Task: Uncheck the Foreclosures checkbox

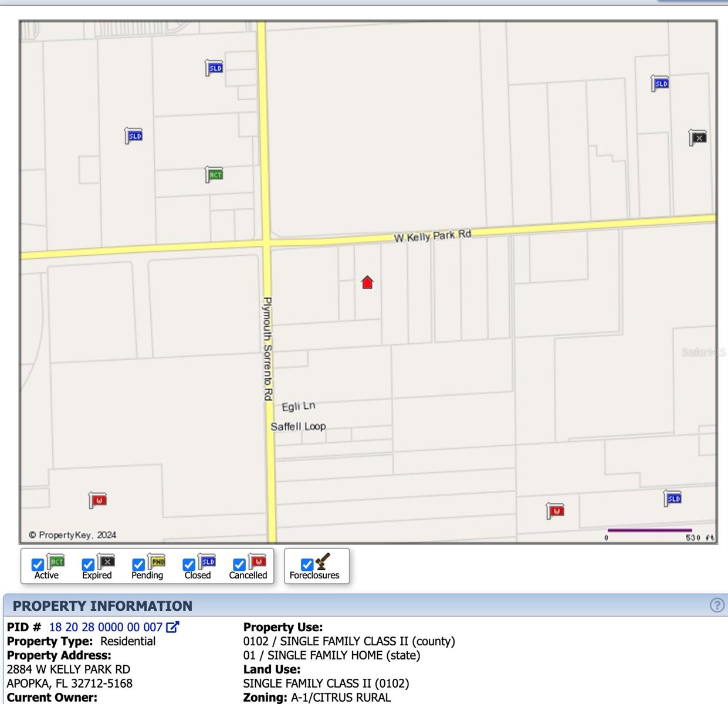Action: (307, 564)
